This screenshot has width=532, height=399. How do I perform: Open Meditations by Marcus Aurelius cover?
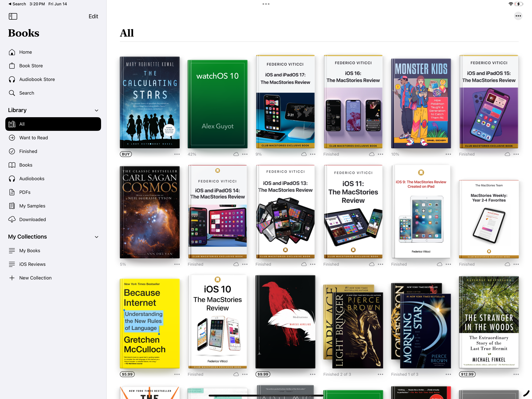coord(285,322)
